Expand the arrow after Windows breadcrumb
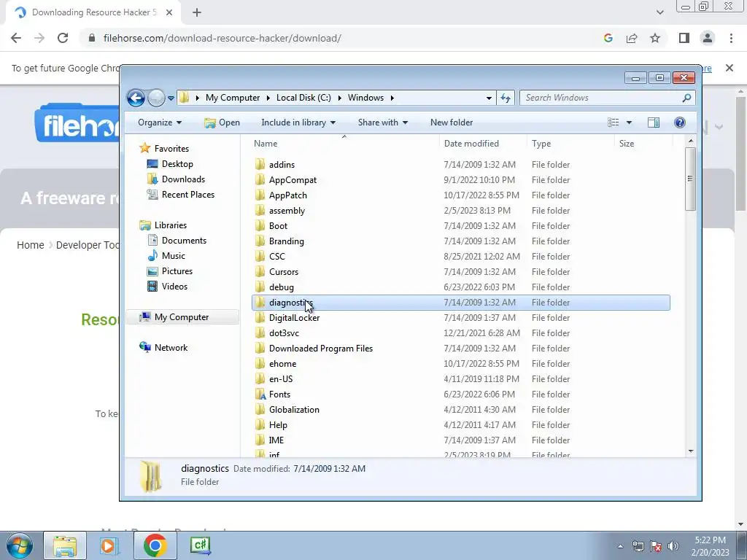The height and width of the screenshot is (560, 747). [x=392, y=98]
